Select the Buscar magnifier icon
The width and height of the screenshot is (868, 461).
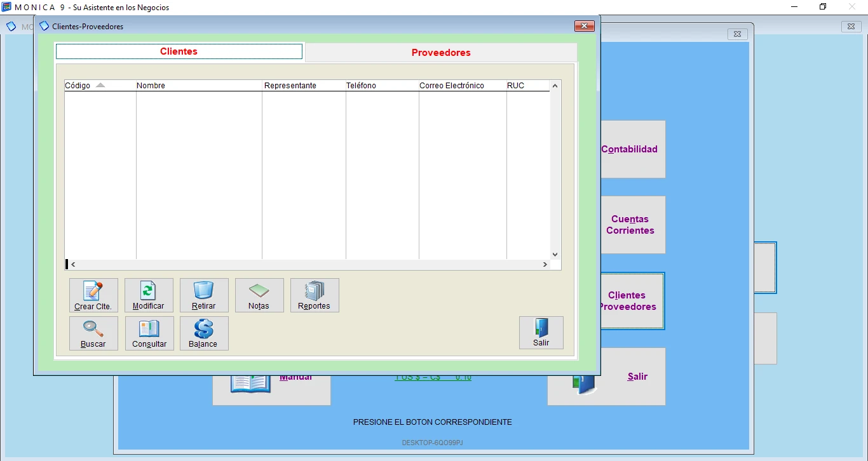pyautogui.click(x=93, y=333)
